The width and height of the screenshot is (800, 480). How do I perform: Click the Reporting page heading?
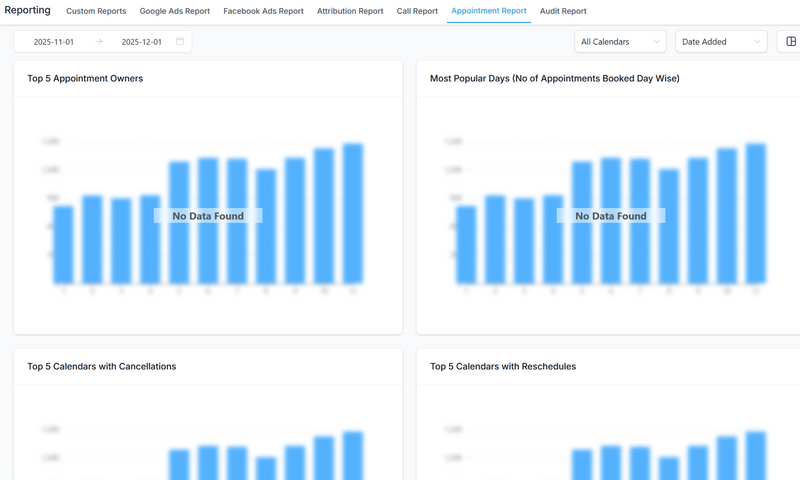(27, 10)
